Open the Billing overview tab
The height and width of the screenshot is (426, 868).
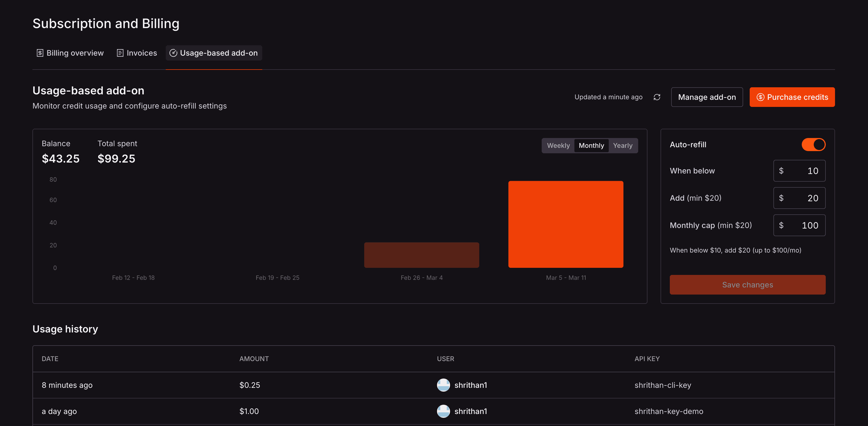click(x=70, y=53)
